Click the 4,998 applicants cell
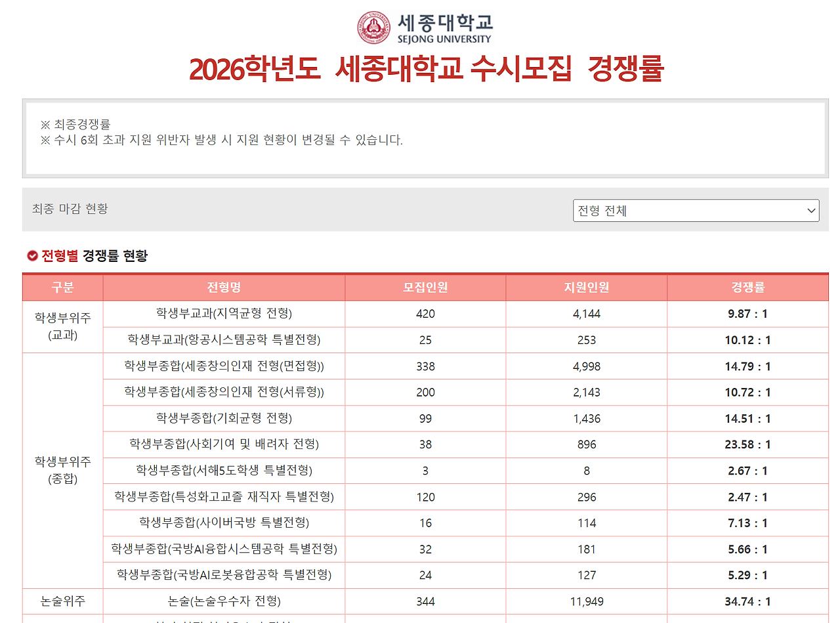The width and height of the screenshot is (840, 623). pos(587,366)
